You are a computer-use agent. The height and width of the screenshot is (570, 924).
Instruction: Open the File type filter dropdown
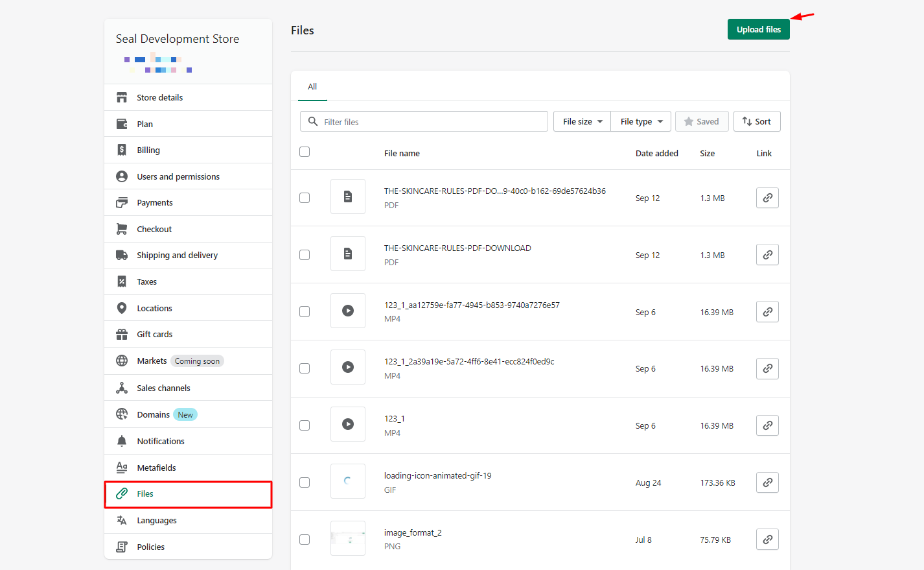(640, 121)
